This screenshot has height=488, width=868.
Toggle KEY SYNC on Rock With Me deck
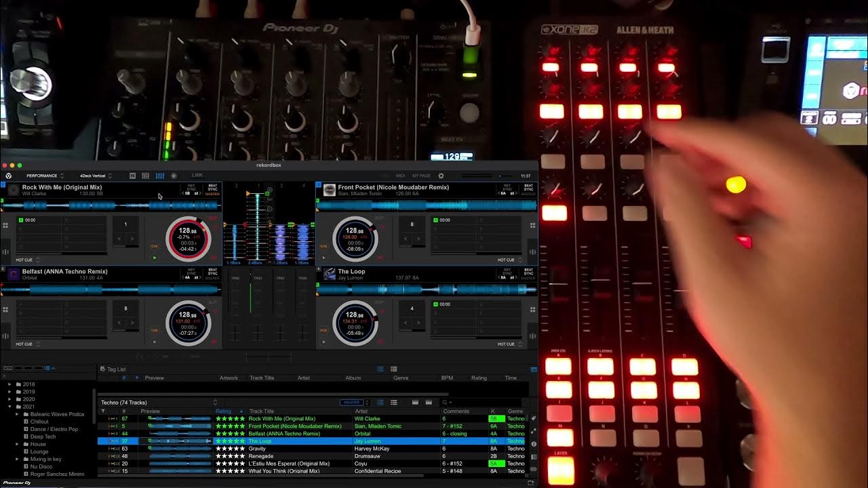[x=192, y=187]
